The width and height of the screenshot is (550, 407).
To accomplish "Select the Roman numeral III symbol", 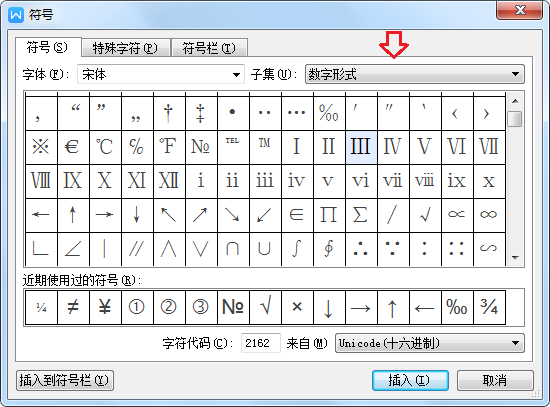I will (x=361, y=147).
